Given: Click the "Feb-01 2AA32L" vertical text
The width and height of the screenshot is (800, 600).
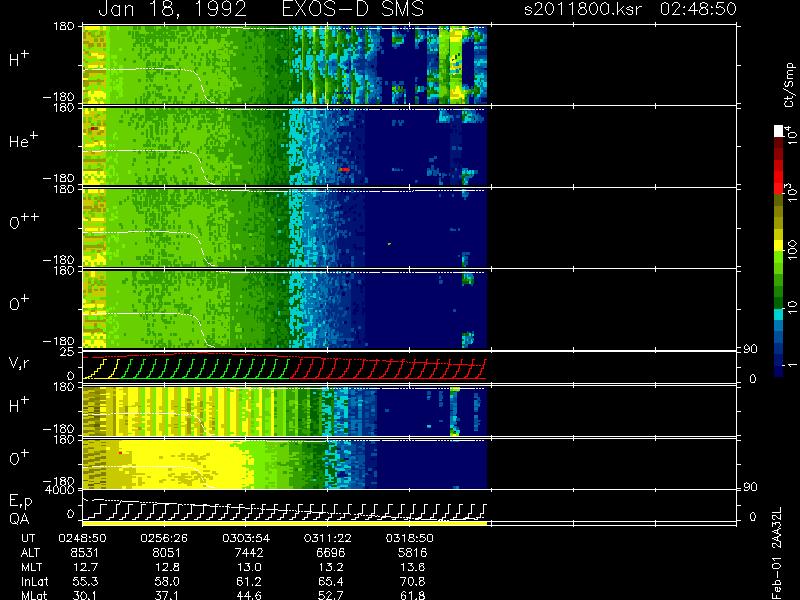Looking at the screenshot, I should pos(777,553).
